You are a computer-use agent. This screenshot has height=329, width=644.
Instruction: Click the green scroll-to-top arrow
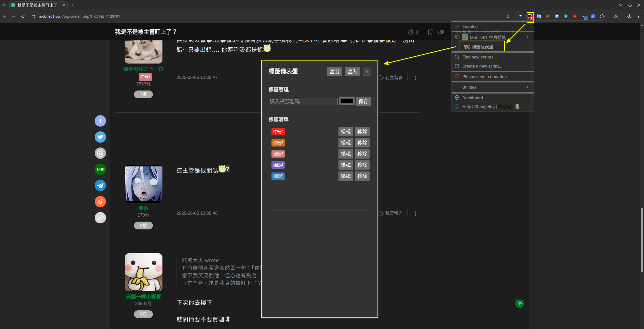point(519,304)
